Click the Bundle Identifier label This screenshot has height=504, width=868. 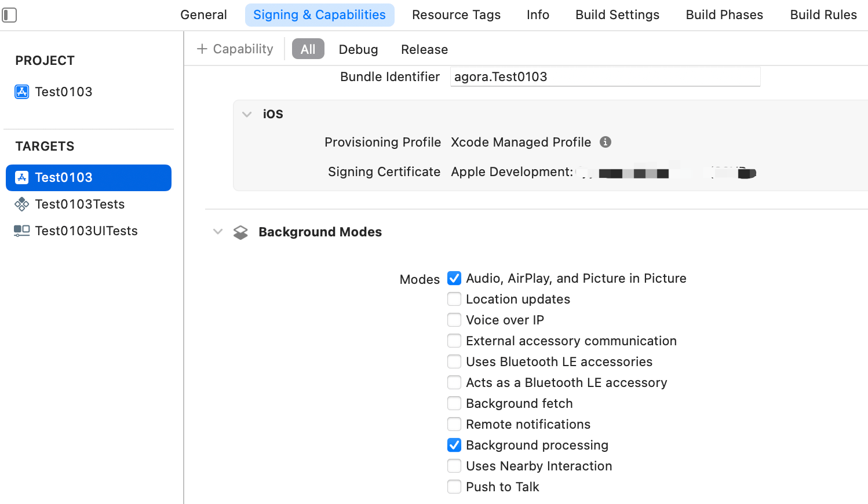(390, 76)
